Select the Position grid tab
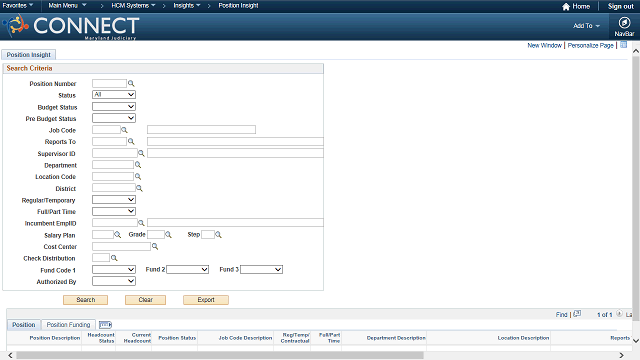This screenshot has width=640, height=360. 24,324
